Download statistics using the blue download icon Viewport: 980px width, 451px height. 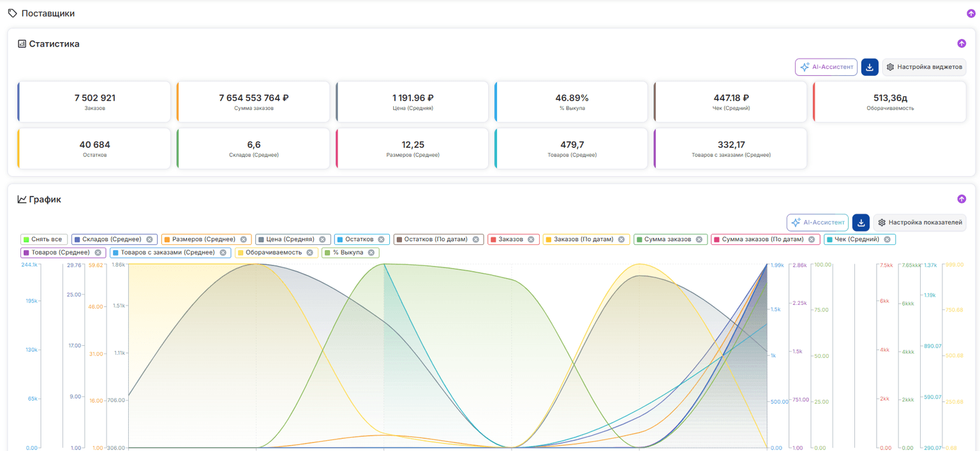(870, 67)
